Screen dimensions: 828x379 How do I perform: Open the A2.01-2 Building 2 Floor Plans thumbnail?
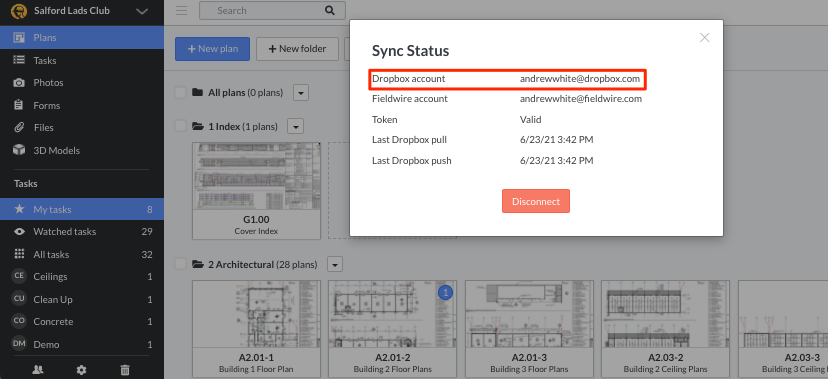coord(392,328)
